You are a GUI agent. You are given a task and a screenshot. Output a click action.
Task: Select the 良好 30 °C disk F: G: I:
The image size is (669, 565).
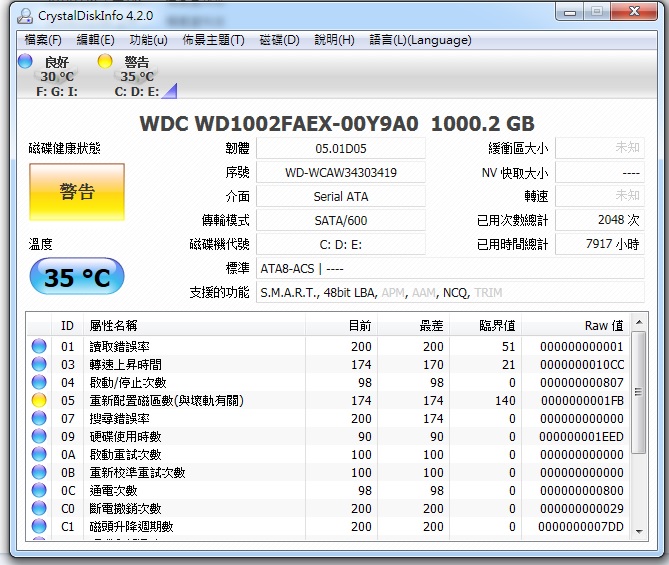57,76
